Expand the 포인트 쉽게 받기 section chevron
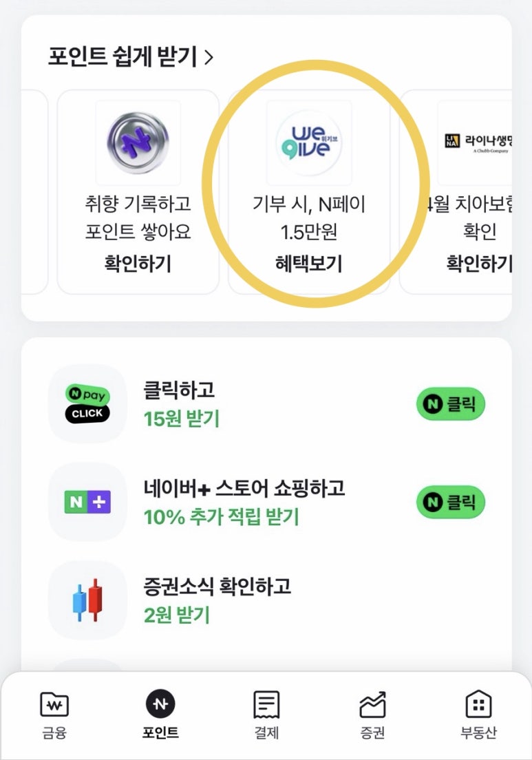This screenshot has height=760, width=532. tap(209, 58)
